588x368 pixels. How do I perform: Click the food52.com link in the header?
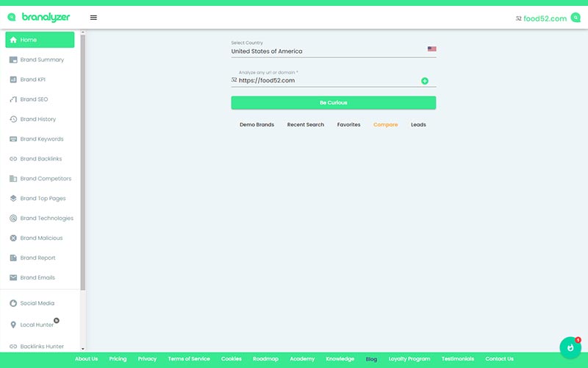[x=545, y=18]
